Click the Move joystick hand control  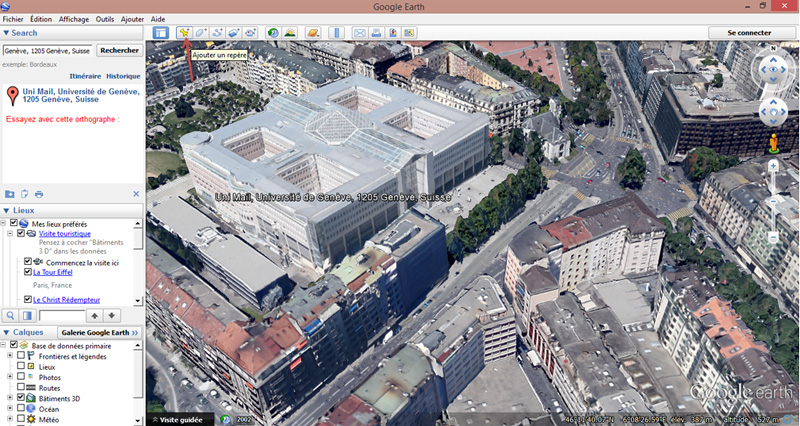click(x=773, y=112)
